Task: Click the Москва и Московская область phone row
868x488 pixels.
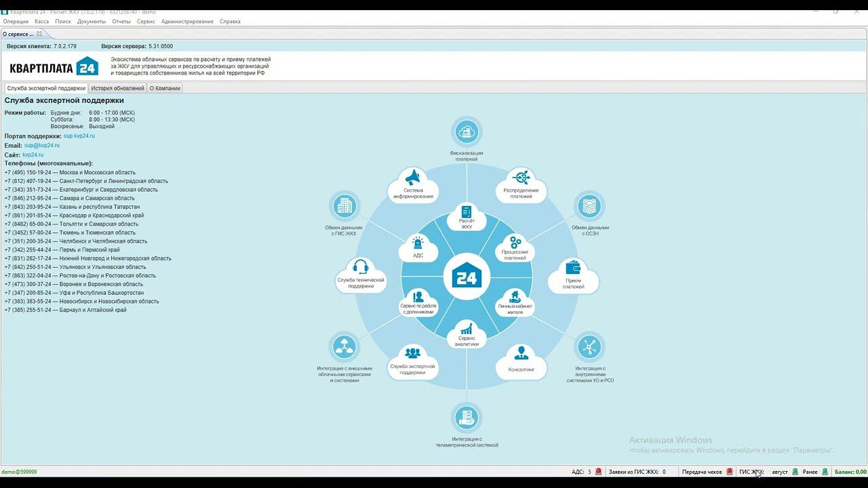Action: click(70, 172)
